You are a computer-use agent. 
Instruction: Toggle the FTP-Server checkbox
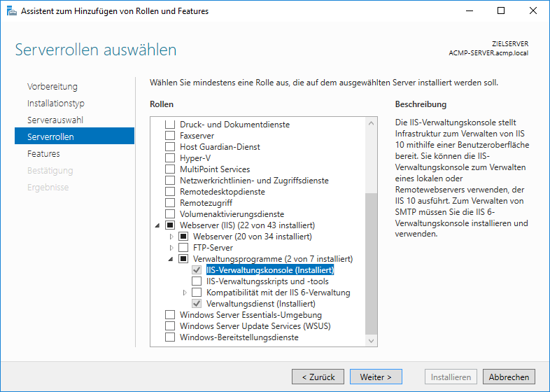click(183, 248)
